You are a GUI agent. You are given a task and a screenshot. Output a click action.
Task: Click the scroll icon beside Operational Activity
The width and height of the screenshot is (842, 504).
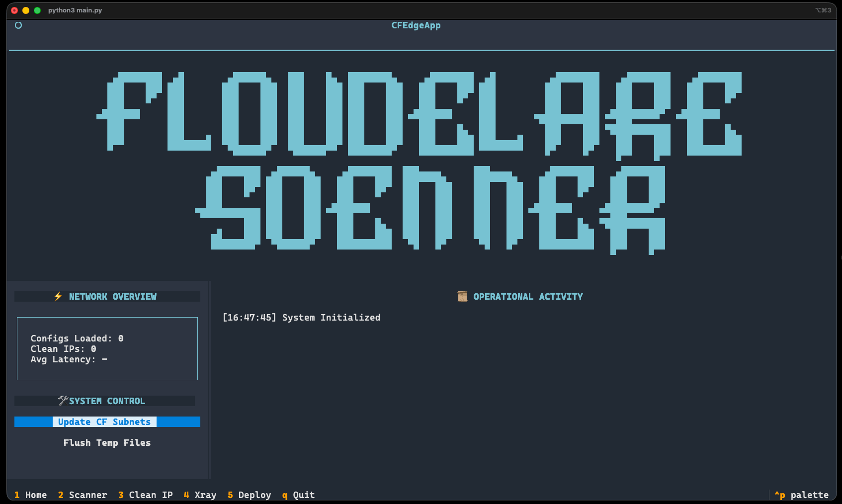(462, 296)
